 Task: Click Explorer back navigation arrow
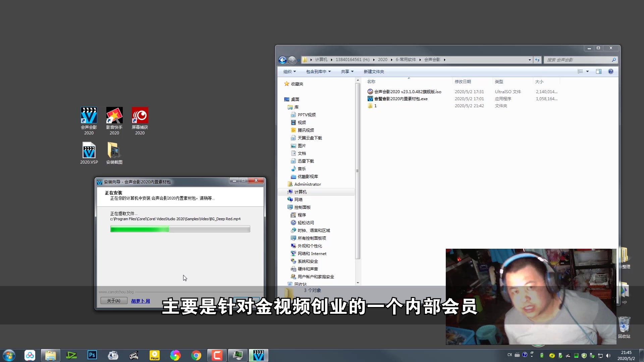(x=282, y=60)
